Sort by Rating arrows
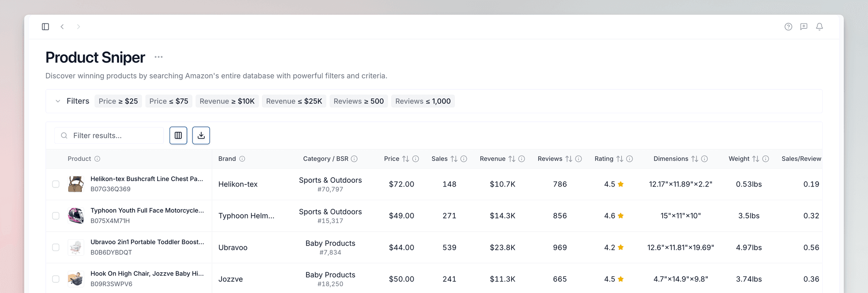This screenshot has width=868, height=293. pyautogui.click(x=620, y=159)
